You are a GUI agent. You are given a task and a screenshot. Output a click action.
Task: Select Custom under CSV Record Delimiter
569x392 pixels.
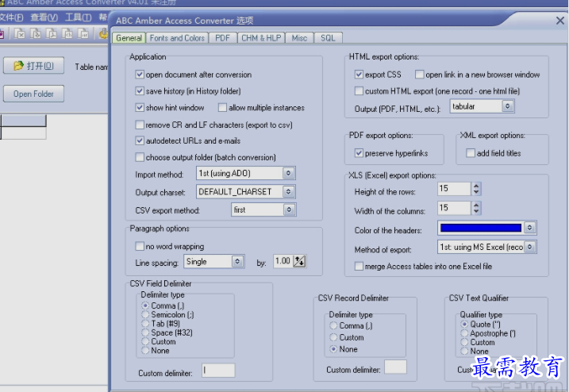[333, 337]
